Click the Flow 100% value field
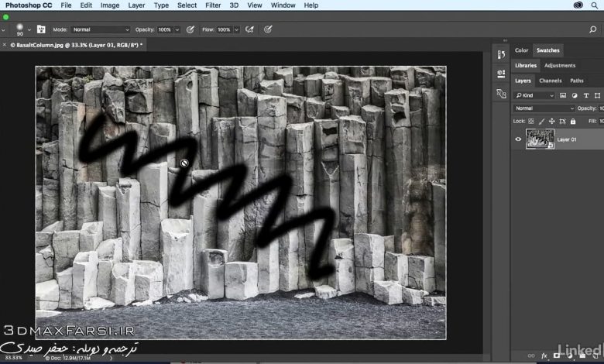 [225, 29]
